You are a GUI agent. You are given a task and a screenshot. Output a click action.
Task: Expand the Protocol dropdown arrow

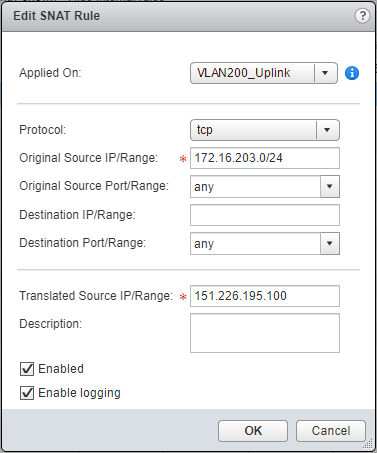pos(327,130)
